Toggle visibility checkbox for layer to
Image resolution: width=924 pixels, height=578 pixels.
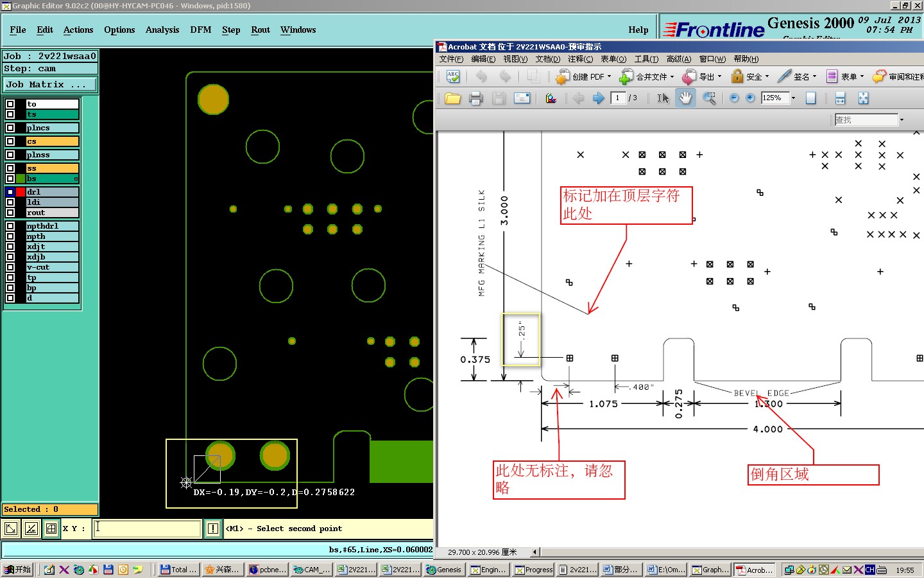tap(10, 104)
